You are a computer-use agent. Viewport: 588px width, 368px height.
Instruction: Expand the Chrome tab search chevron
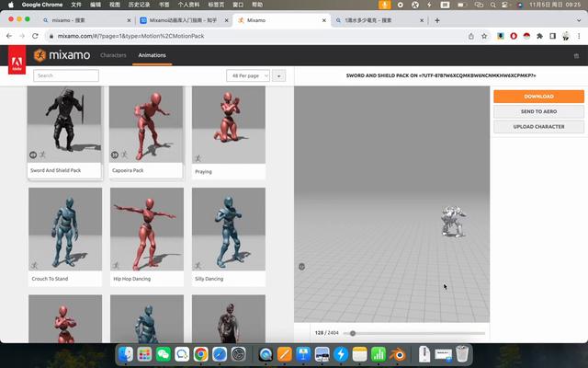tap(579, 20)
